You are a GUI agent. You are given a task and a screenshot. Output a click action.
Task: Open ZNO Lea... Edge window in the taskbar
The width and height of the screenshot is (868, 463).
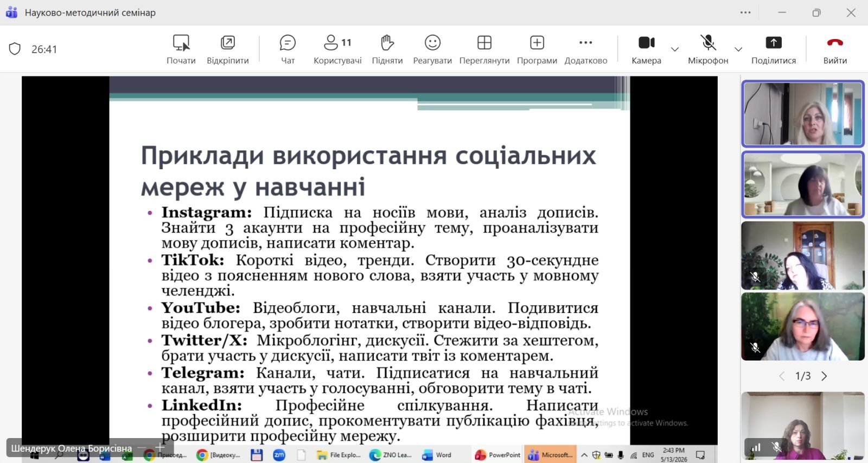tap(391, 455)
